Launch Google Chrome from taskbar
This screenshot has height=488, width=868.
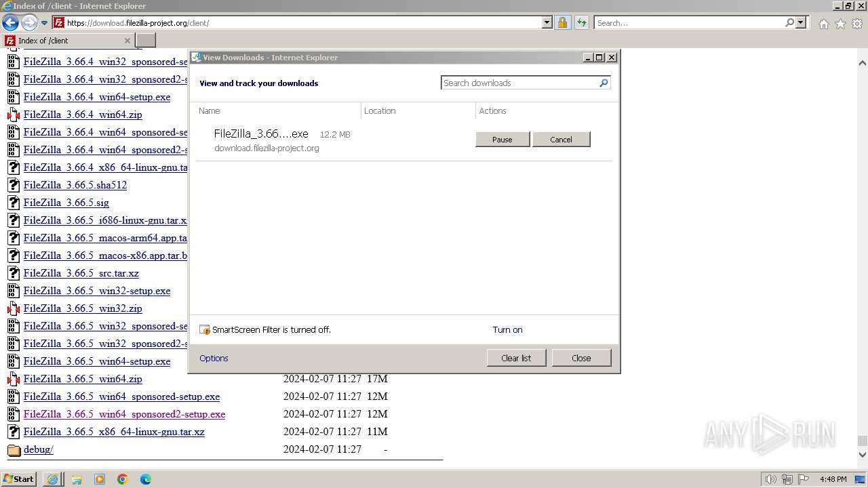(x=123, y=479)
